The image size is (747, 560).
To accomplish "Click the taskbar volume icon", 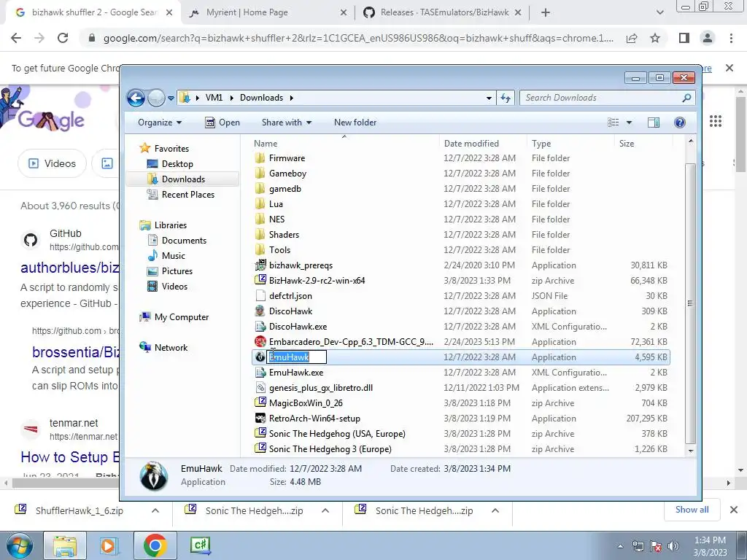I will pos(673,546).
